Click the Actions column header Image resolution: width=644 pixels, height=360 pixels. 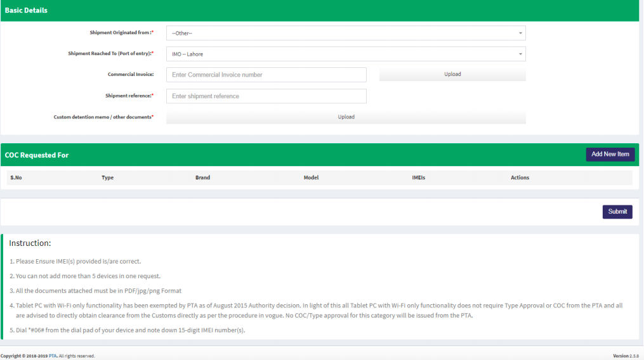click(520, 177)
